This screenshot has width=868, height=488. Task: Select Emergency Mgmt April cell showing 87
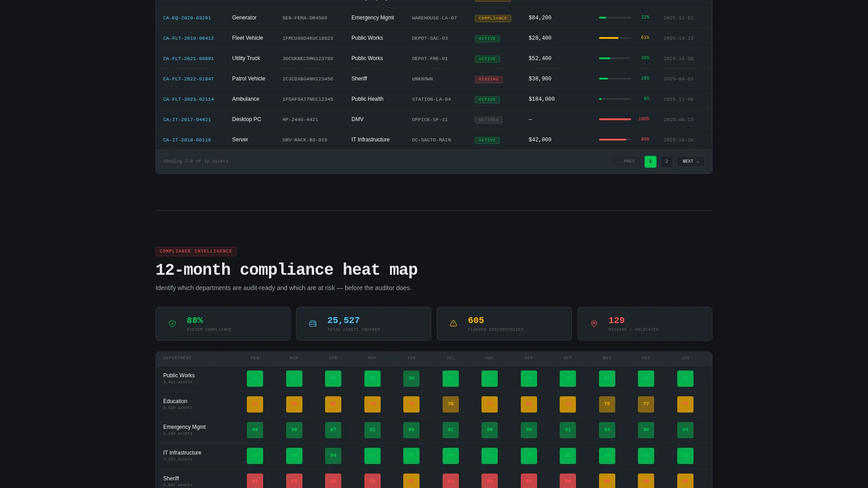(333, 430)
